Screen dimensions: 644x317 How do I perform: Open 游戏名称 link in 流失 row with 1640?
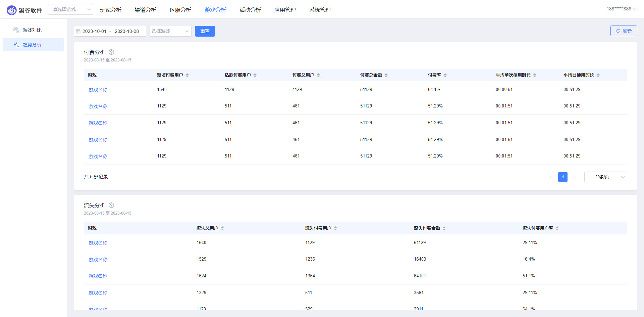(x=98, y=243)
